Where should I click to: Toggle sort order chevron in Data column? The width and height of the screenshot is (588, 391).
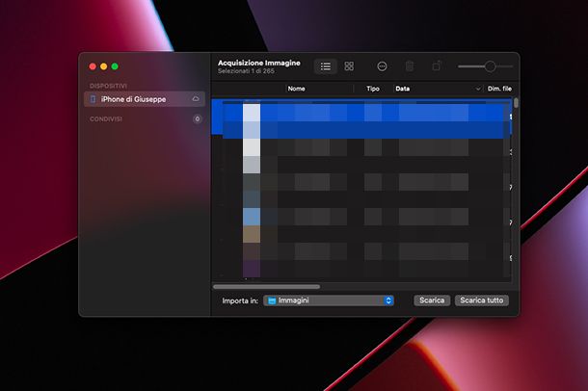(478, 89)
